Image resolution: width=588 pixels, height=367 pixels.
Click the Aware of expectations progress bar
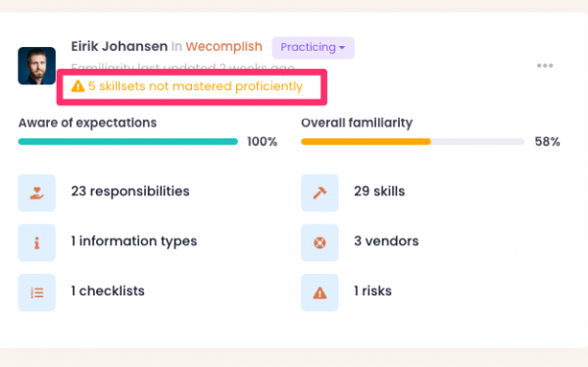pos(127,141)
